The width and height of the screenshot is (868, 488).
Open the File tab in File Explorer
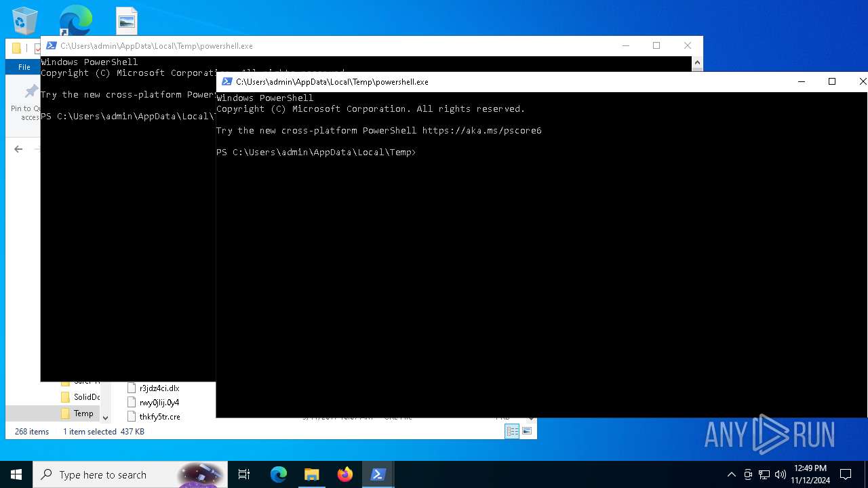[x=24, y=67]
